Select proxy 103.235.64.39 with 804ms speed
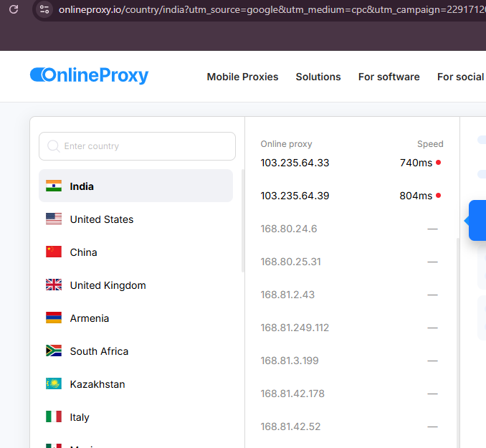The image size is (486, 448). click(295, 196)
